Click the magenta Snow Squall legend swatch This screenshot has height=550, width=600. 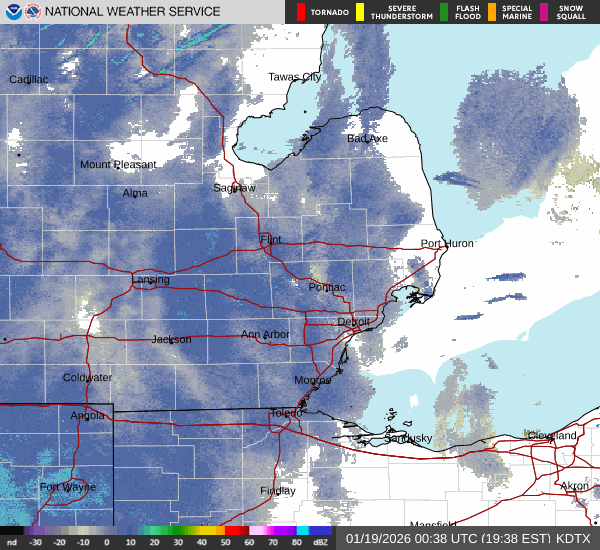pyautogui.click(x=545, y=12)
